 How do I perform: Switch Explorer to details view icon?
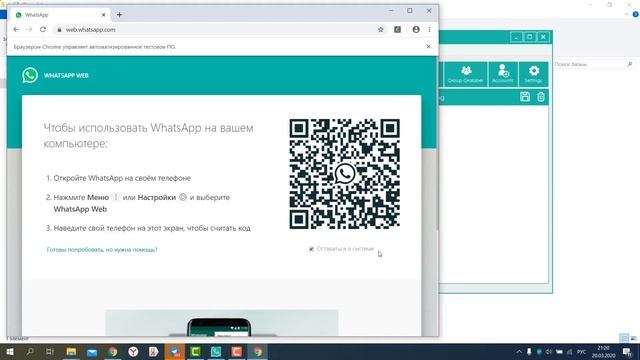(x=624, y=338)
